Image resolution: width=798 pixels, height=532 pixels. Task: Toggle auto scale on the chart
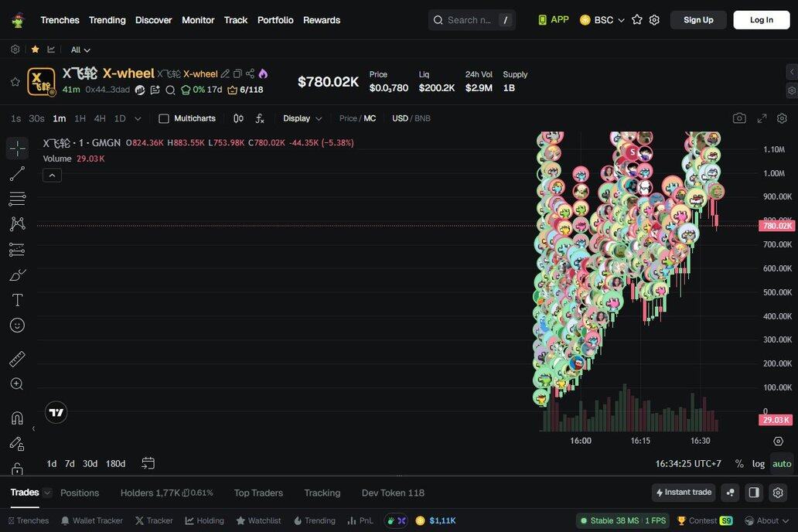782,464
